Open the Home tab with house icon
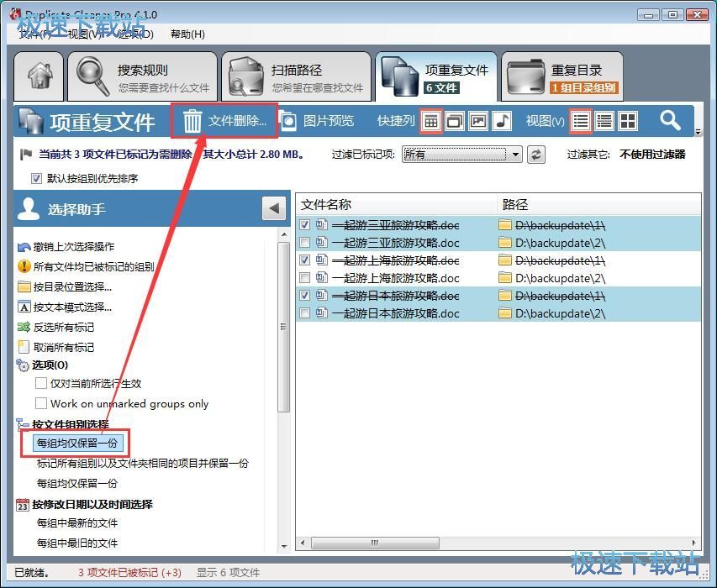Viewport: 717px width, 588px height. point(39,76)
